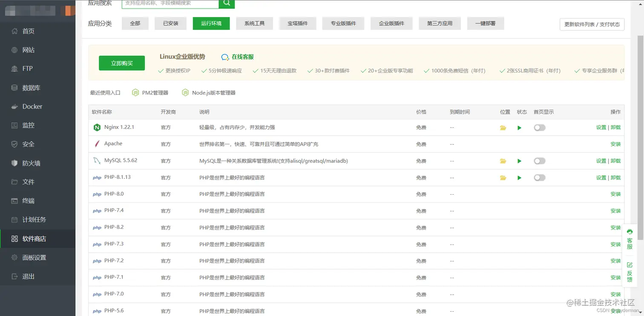Click 安装 link for Apache
The height and width of the screenshot is (316, 644).
[615, 144]
